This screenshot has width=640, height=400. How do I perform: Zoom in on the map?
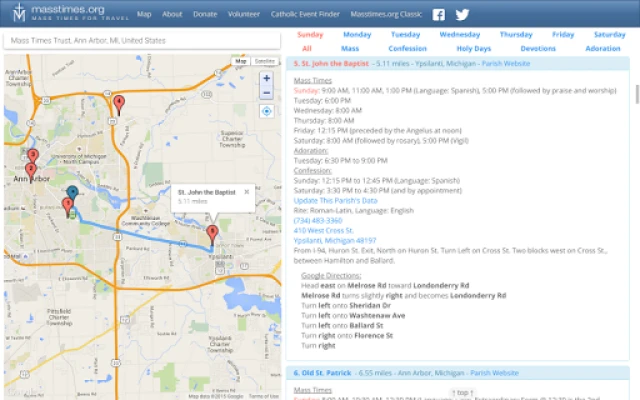tap(266, 78)
